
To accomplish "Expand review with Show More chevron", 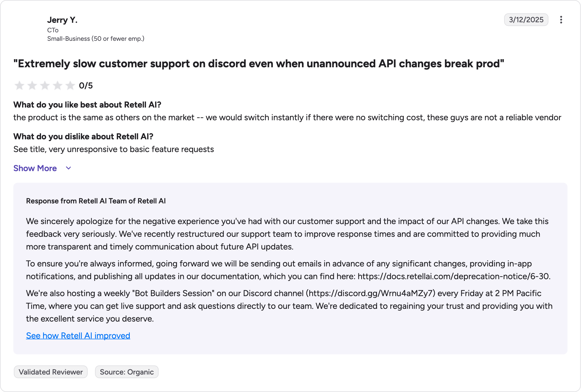I will [x=68, y=168].
